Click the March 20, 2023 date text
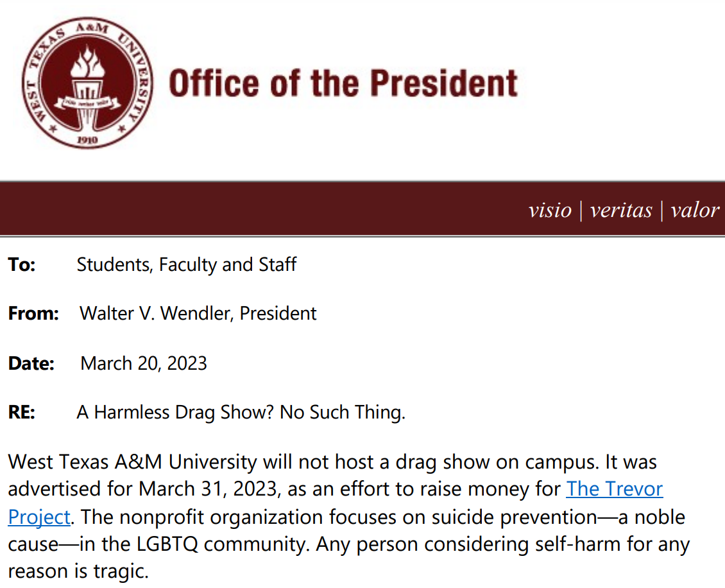 143,363
